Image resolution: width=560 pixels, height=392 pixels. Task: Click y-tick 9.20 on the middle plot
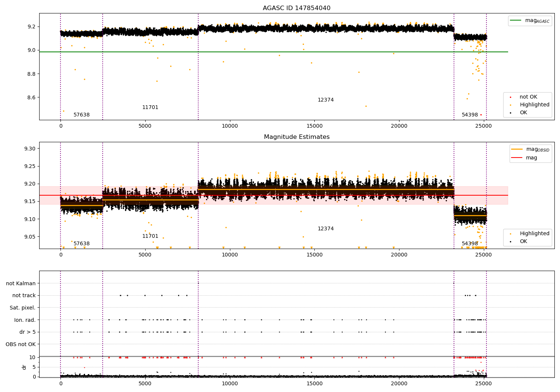(x=30, y=184)
